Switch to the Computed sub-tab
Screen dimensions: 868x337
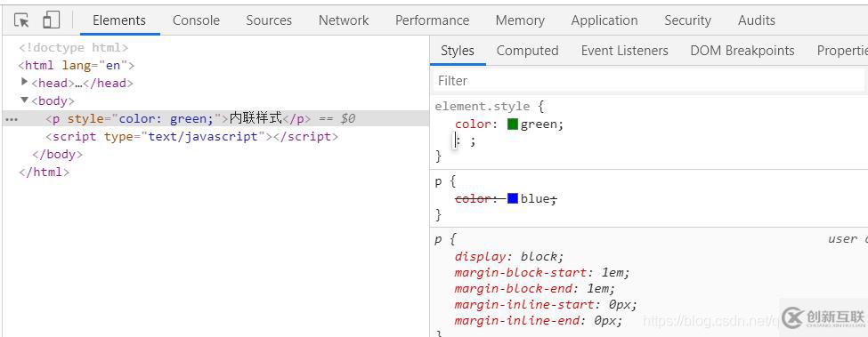click(527, 51)
